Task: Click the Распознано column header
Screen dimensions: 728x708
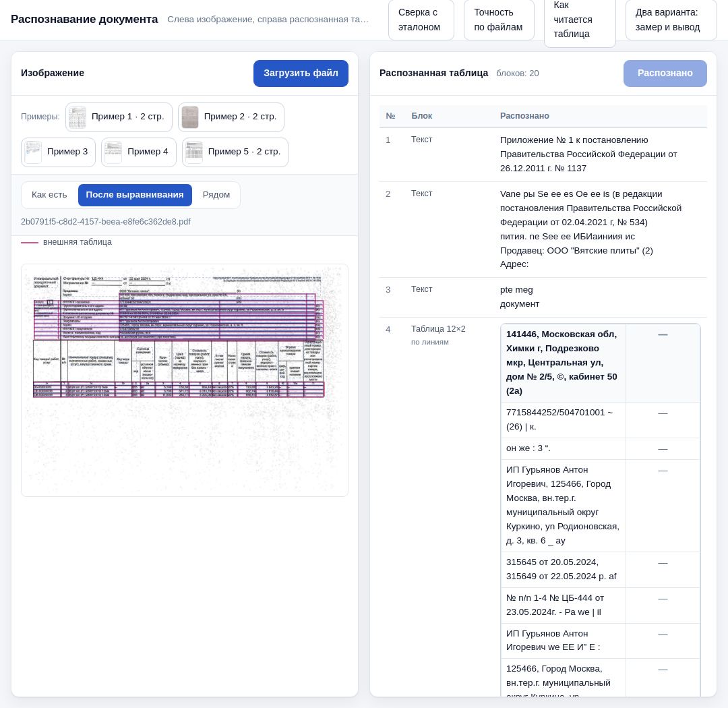Action: click(x=524, y=116)
